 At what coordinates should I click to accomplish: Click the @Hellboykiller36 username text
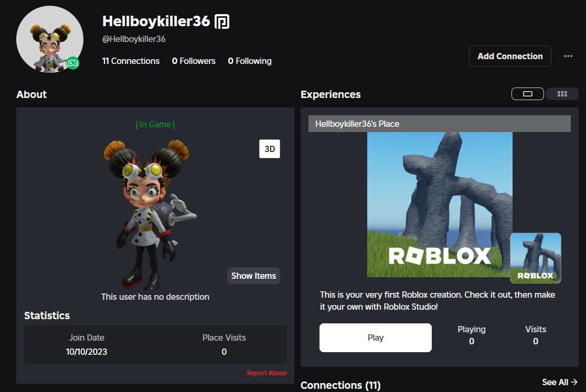[x=134, y=39]
